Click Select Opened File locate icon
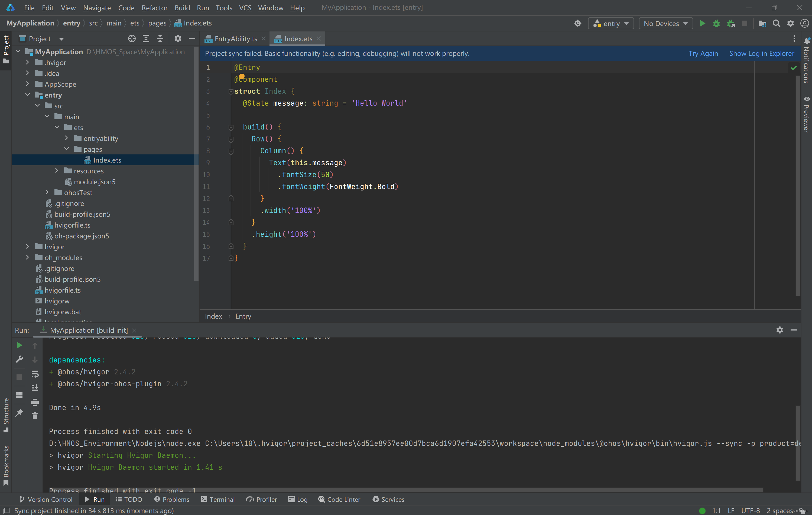Image resolution: width=812 pixels, height=515 pixels. point(132,39)
